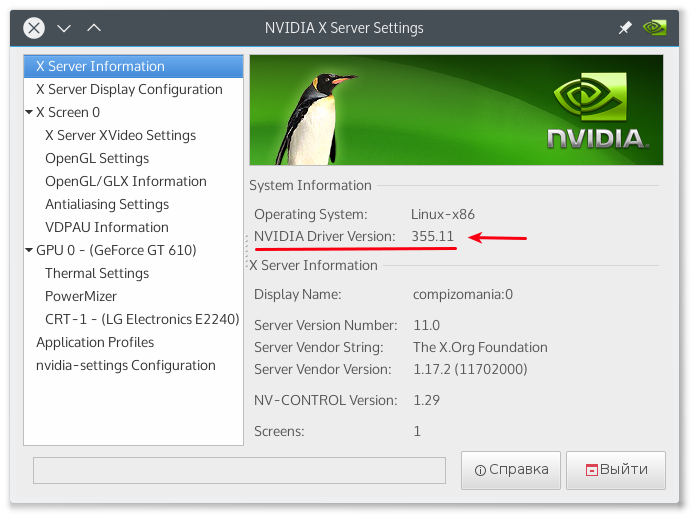Image resolution: width=695 pixels, height=519 pixels.
Task: Click the upward chevron icon in title bar
Action: 94,28
